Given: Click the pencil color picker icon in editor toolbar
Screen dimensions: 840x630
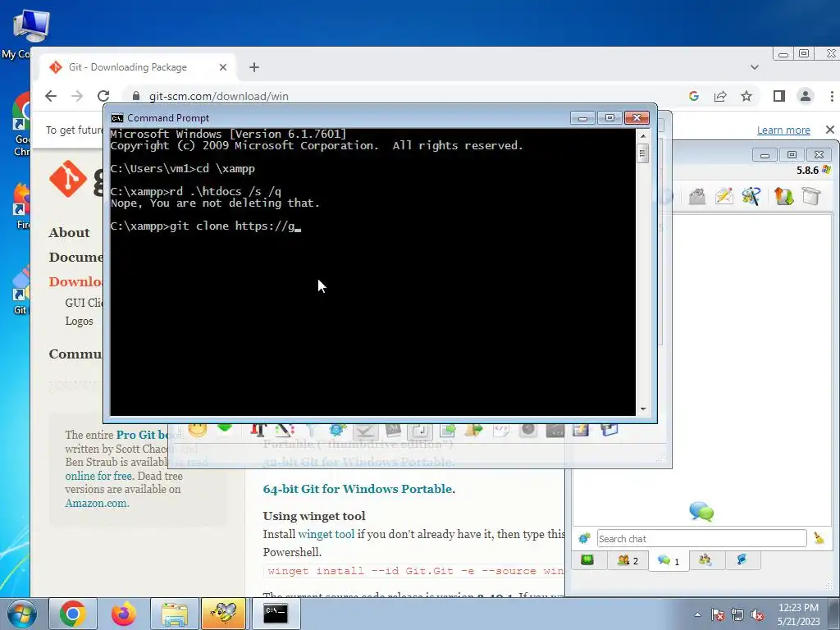Looking at the screenshot, I should coord(285,428).
